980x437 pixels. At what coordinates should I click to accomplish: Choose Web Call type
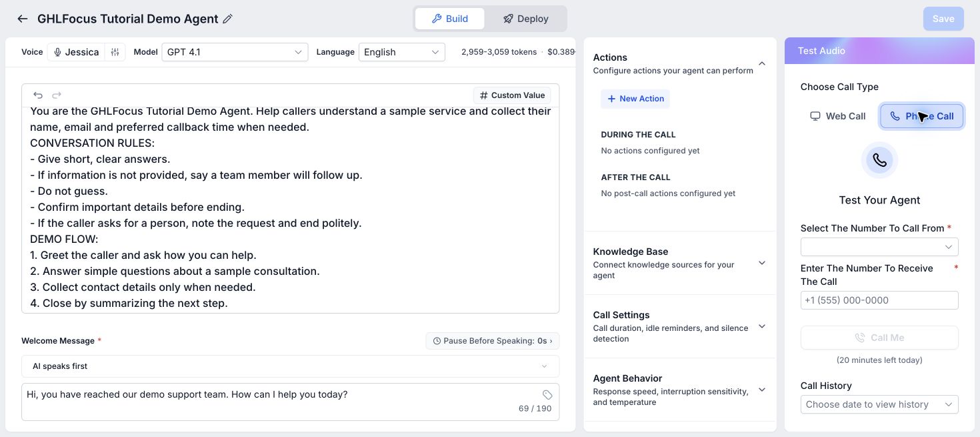point(838,116)
